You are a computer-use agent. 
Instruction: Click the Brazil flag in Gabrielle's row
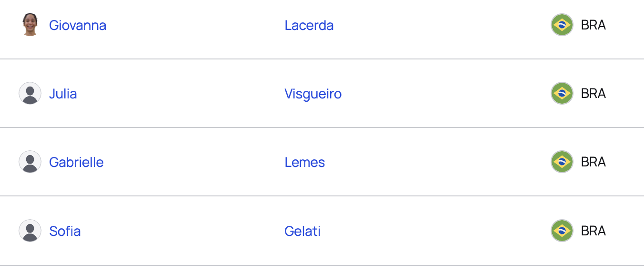(562, 162)
